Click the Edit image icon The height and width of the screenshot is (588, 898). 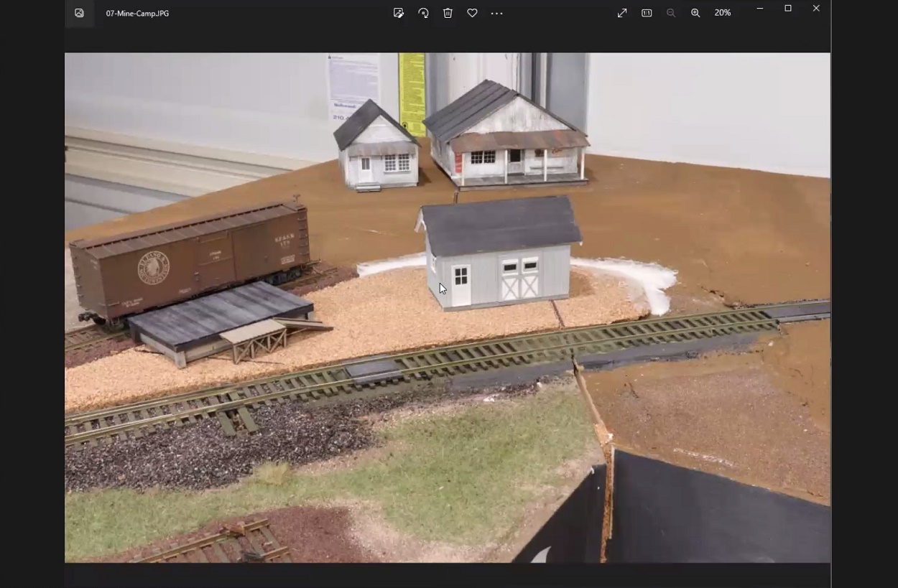pyautogui.click(x=399, y=13)
